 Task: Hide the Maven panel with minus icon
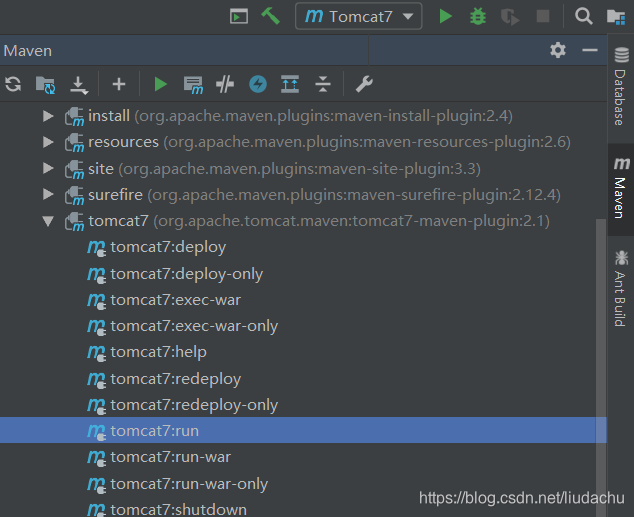[590, 50]
